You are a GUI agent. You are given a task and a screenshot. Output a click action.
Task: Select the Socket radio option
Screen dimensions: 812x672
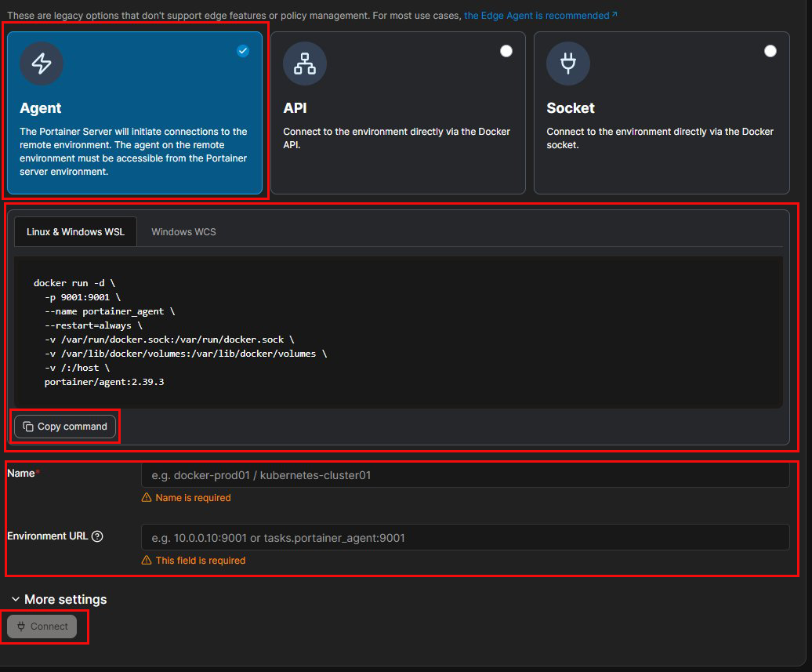coord(770,51)
